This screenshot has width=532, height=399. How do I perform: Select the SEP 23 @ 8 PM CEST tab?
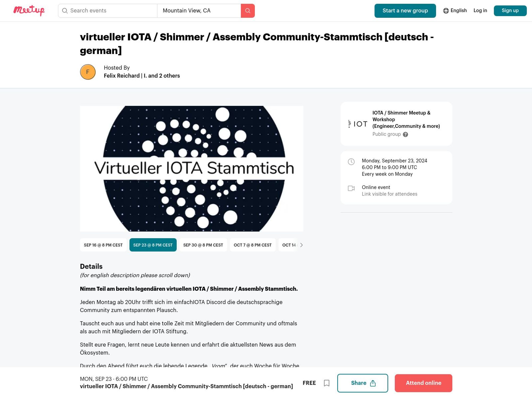coord(153,245)
